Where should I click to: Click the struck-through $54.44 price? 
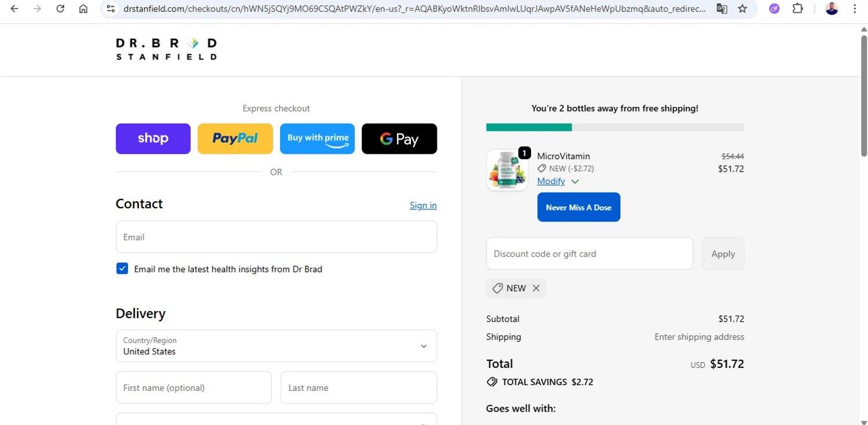click(733, 156)
